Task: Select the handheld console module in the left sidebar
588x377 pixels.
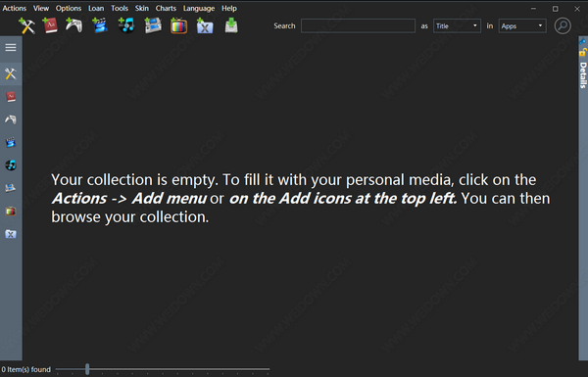Action: click(11, 188)
